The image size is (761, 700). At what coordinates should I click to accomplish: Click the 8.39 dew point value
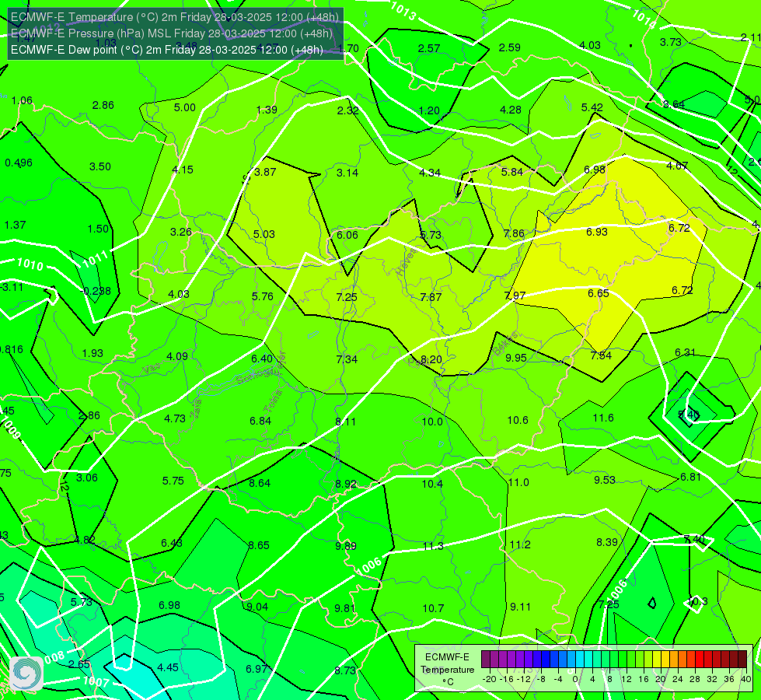[606, 542]
